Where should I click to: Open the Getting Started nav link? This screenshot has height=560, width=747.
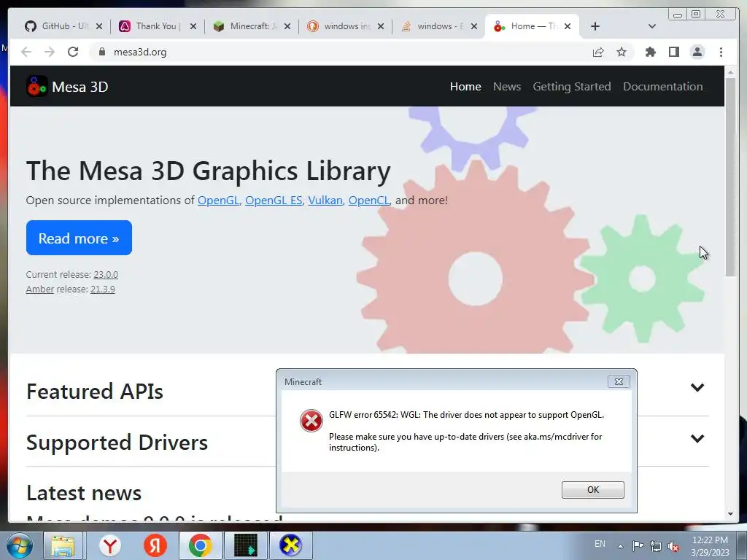click(x=572, y=86)
